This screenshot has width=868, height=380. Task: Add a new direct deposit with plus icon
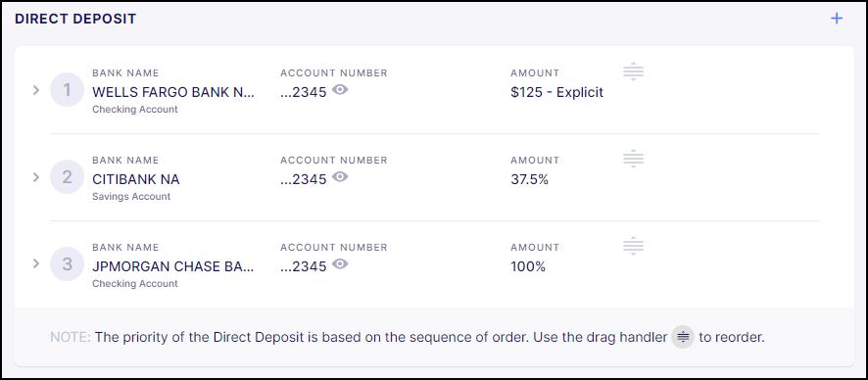pyautogui.click(x=837, y=19)
